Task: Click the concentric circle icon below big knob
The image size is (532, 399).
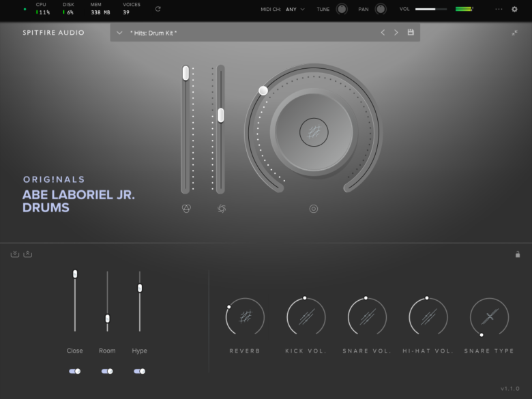Action: (x=314, y=209)
